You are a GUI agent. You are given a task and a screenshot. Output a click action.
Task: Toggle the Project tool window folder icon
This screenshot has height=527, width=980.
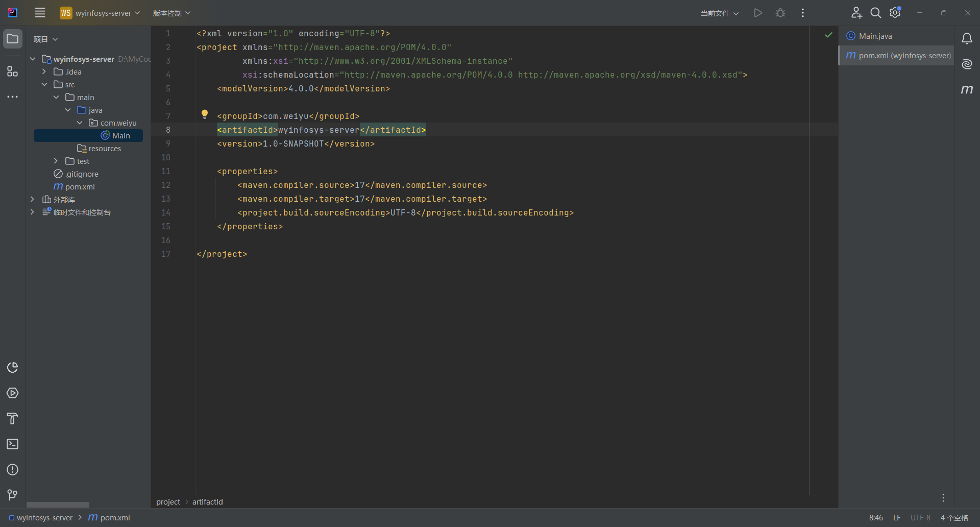tap(12, 38)
